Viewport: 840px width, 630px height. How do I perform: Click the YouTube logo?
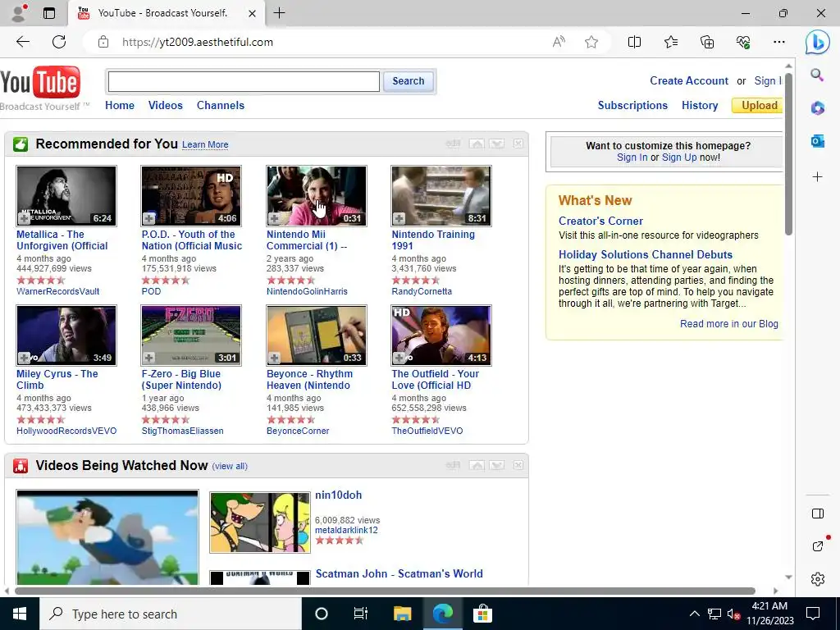pos(40,83)
